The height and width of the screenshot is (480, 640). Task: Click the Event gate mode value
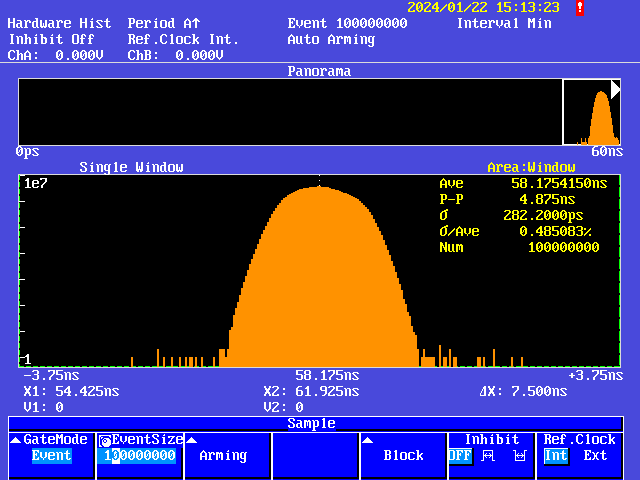click(51, 456)
